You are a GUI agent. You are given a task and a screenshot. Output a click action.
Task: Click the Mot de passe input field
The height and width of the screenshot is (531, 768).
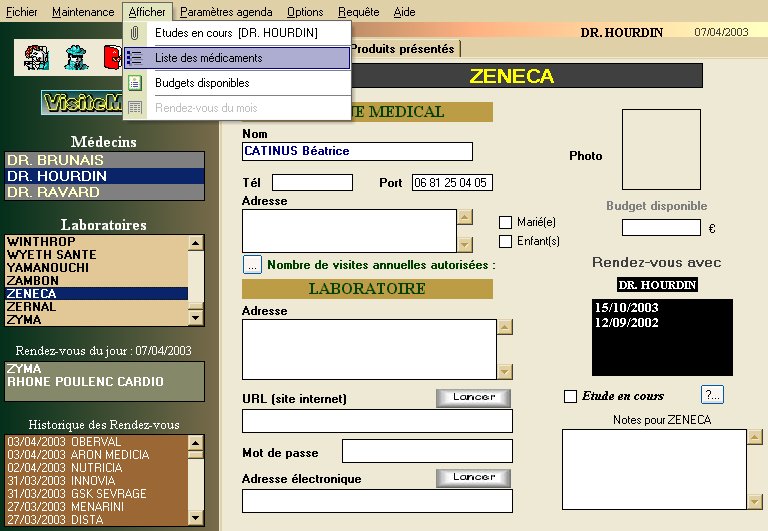point(427,451)
